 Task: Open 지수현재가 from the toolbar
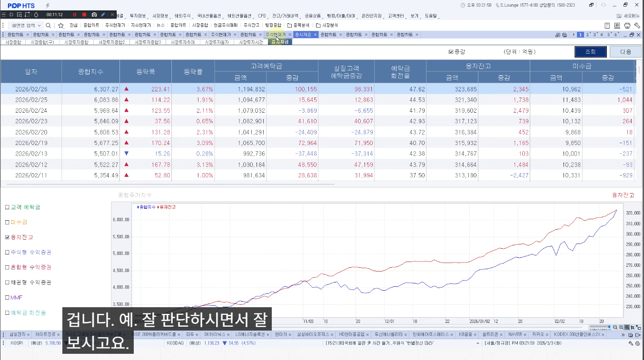coord(141,25)
